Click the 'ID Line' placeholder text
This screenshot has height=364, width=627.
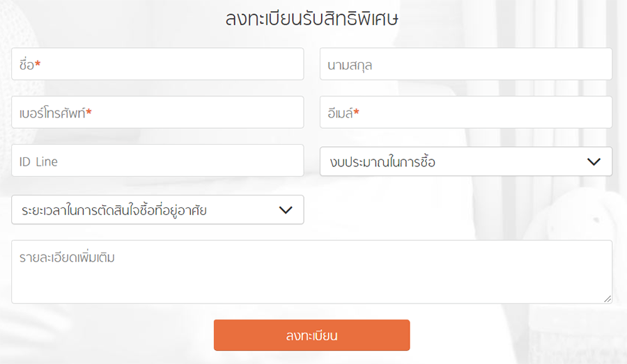click(40, 161)
